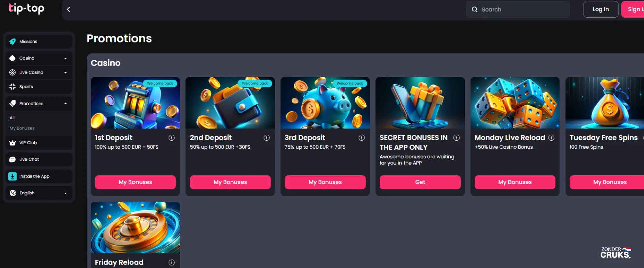This screenshot has width=644, height=268.
Task: Click Get on the Secret Bonuses promo
Action: click(420, 182)
